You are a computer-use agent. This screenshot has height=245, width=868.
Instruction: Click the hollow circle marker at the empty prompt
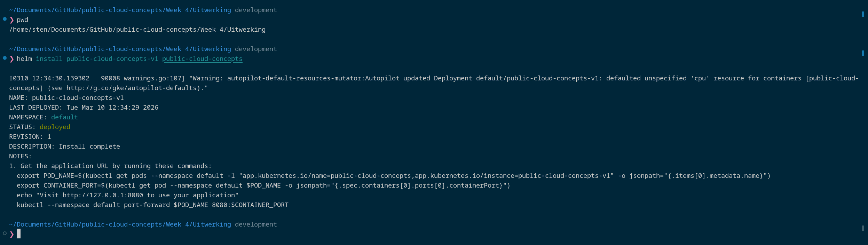click(x=5, y=234)
